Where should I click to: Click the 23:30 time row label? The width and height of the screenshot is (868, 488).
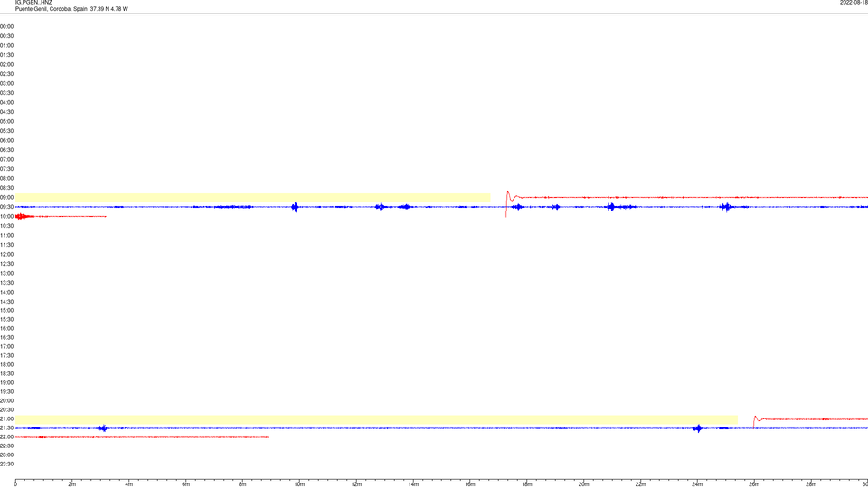[6, 465]
